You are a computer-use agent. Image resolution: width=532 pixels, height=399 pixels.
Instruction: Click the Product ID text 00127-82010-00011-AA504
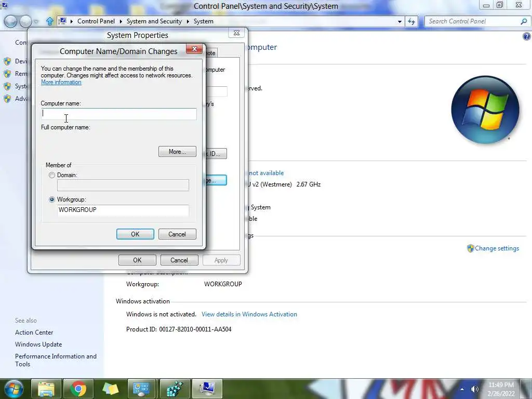[195, 329]
